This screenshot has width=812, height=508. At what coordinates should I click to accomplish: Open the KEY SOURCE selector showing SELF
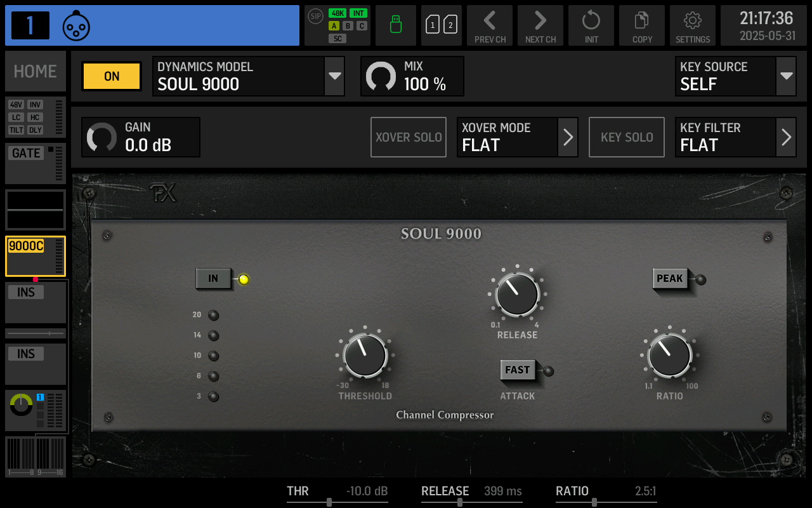click(x=735, y=76)
